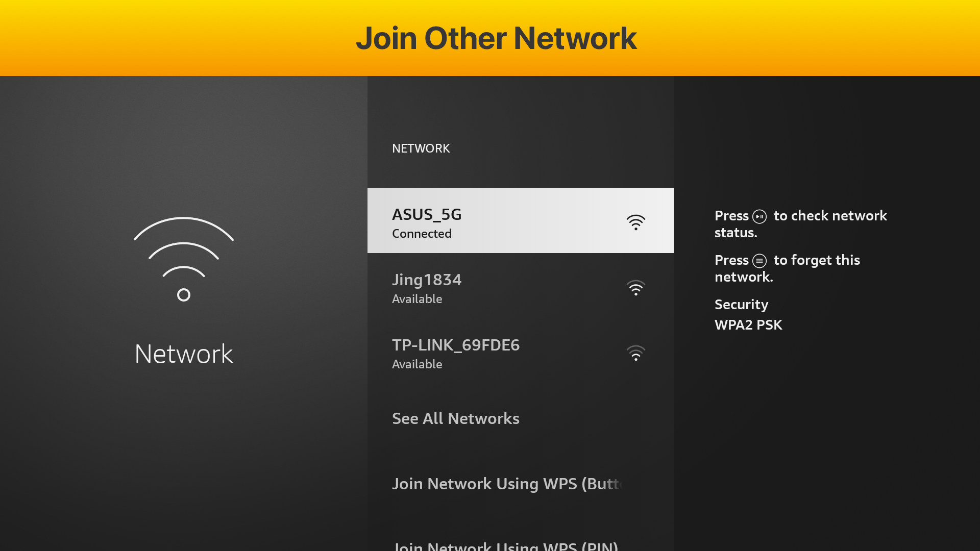Click the menu icon in forget network hint
This screenshot has height=551, width=980.
[760, 260]
